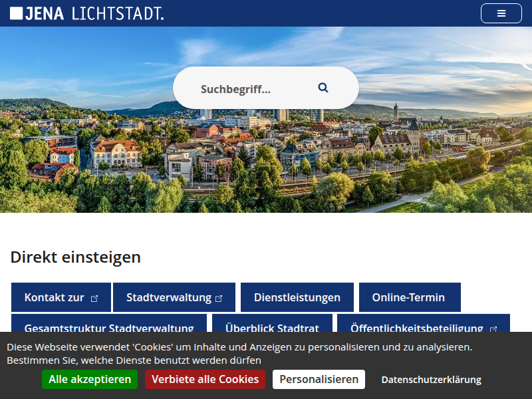Click the external-link icon on 'Kontakt zur'
Screen dimensions: 532x399
tap(94, 297)
